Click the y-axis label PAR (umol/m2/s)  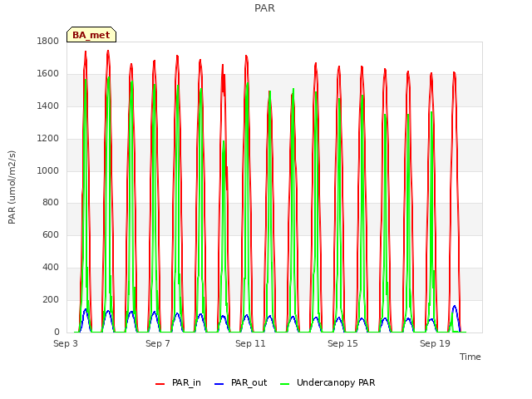12,187
